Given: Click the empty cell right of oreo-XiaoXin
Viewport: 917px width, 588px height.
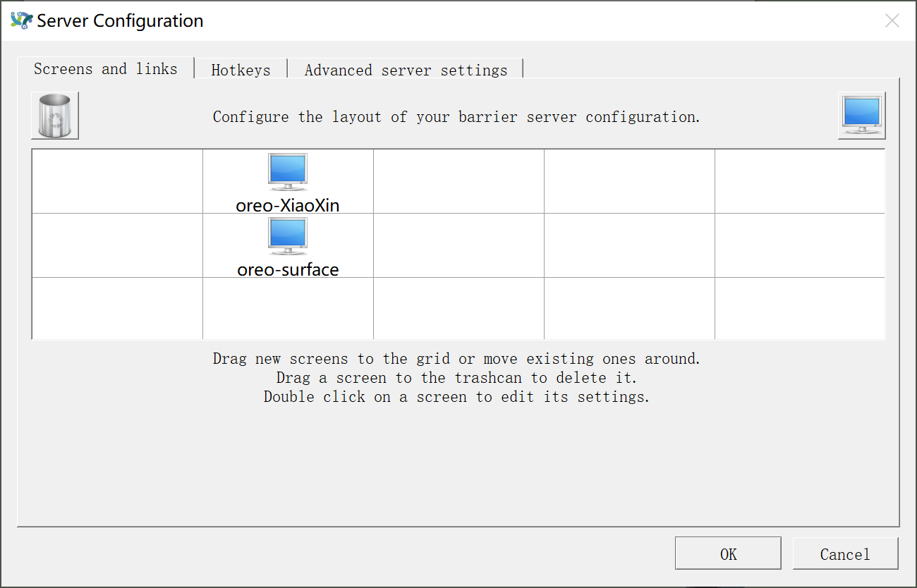Looking at the screenshot, I should 458,181.
